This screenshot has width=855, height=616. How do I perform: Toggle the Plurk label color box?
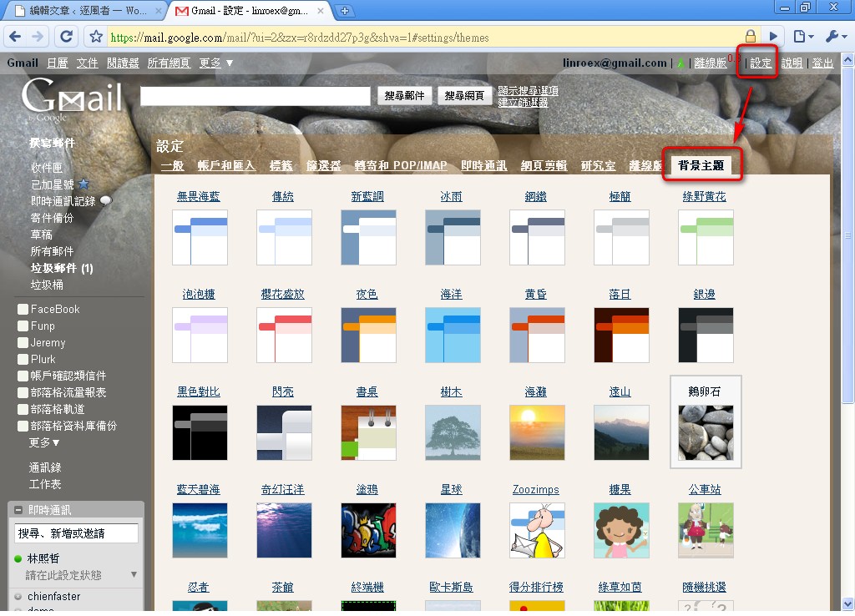pos(23,359)
